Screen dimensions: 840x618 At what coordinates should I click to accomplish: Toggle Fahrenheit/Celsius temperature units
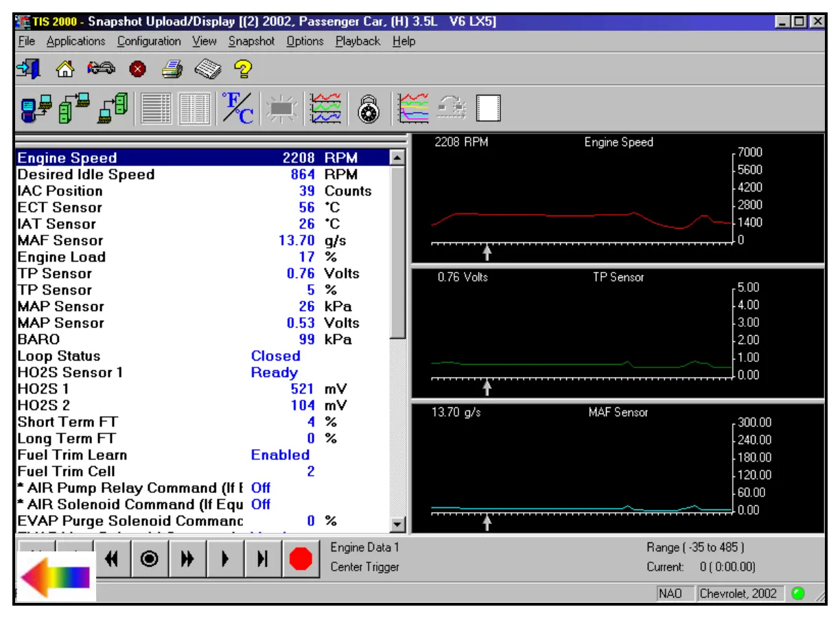(x=238, y=108)
